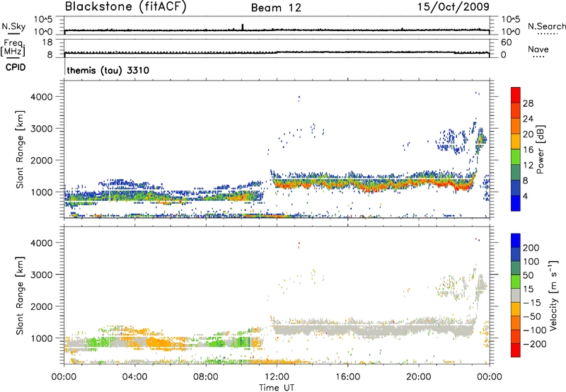Click the '-50' label on Velocity colorbar
The image size is (566, 392).
[532, 316]
